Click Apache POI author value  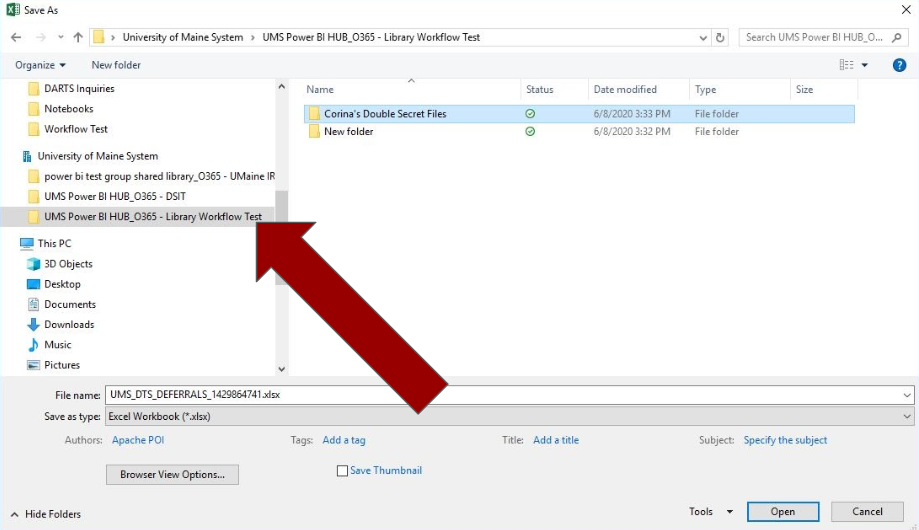[138, 440]
